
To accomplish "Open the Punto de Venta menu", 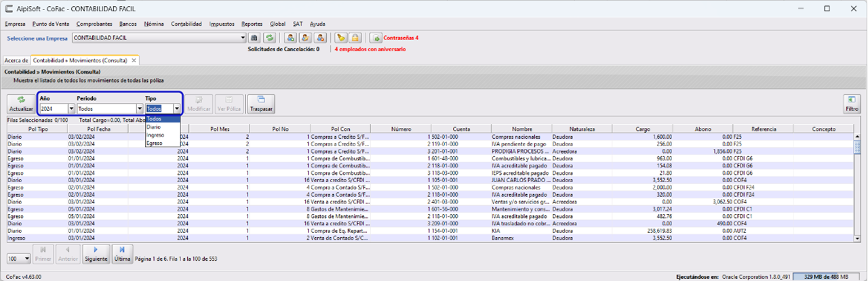I will point(51,24).
